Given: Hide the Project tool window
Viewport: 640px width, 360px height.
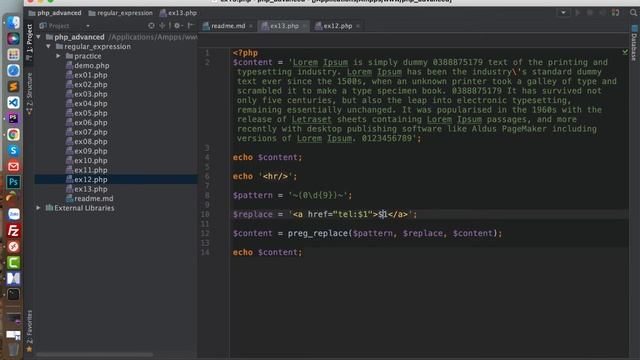Looking at the screenshot, I should coord(190,26).
